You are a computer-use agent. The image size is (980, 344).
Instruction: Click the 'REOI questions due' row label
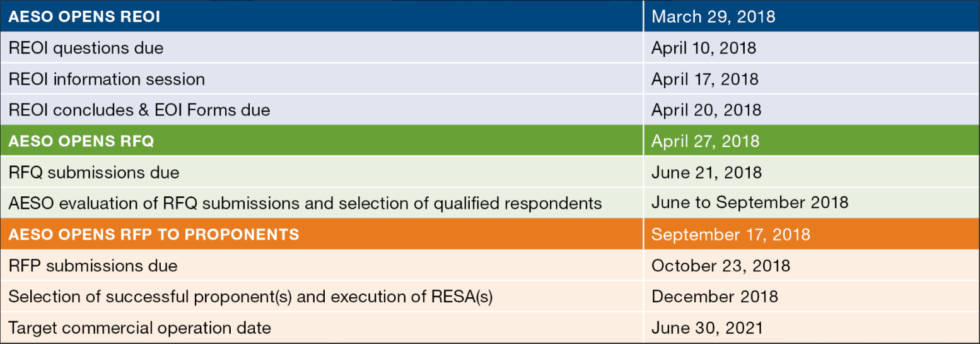[x=86, y=48]
